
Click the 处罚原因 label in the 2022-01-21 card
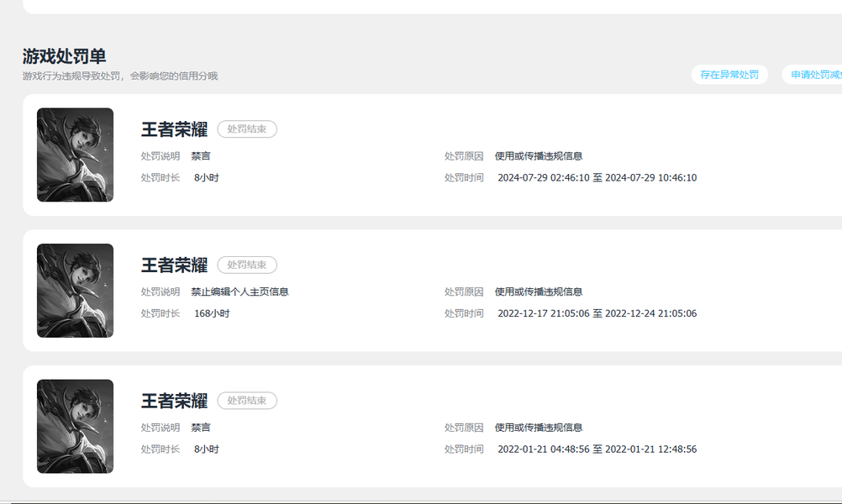(464, 428)
